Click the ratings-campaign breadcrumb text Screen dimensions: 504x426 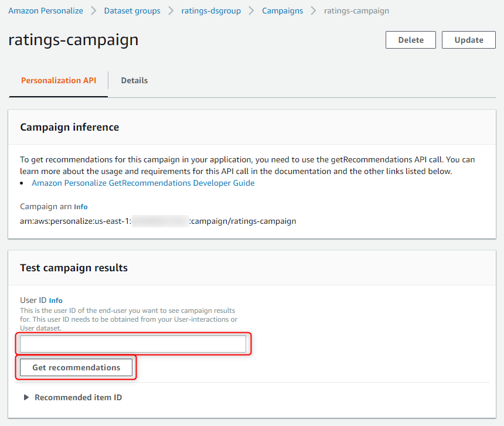[x=356, y=11]
